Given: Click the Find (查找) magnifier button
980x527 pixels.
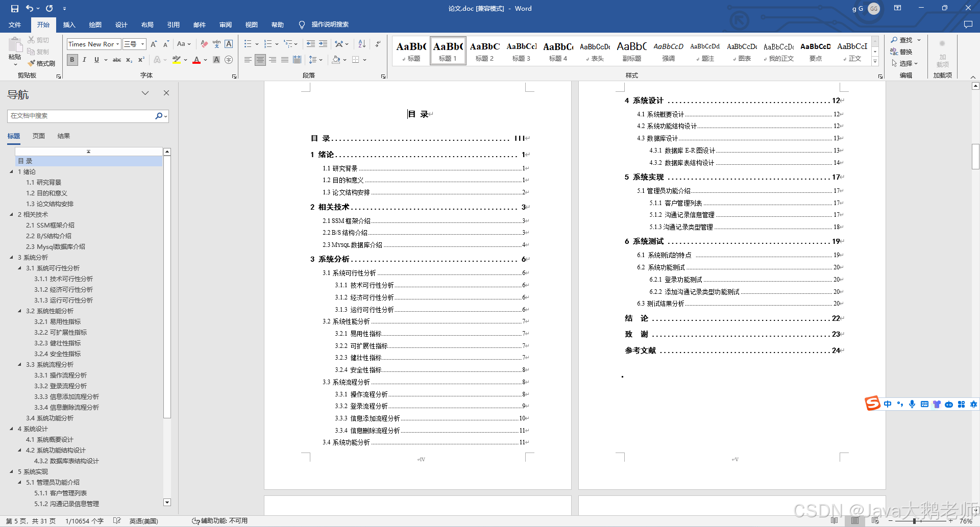Looking at the screenshot, I should pos(902,40).
